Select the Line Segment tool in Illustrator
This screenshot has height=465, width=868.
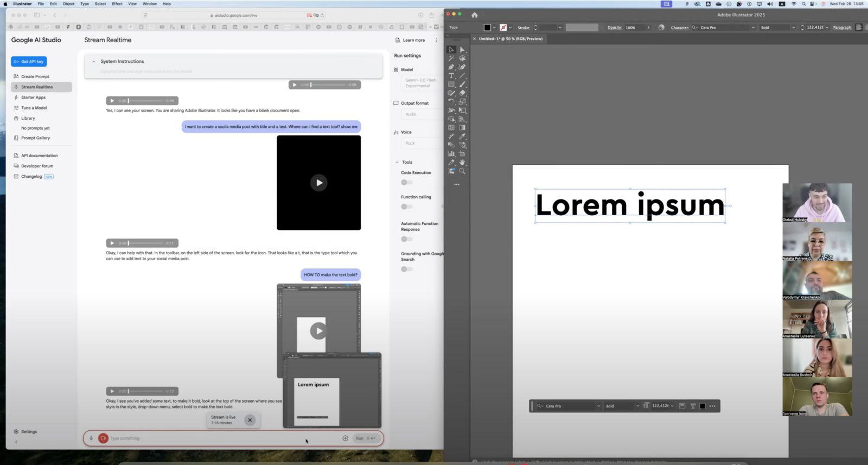pyautogui.click(x=462, y=76)
